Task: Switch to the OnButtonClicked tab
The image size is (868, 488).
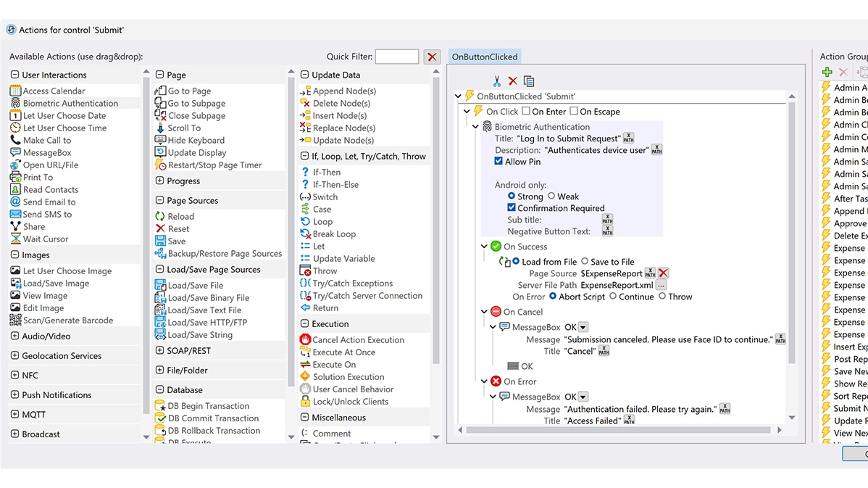Action: [x=484, y=57]
